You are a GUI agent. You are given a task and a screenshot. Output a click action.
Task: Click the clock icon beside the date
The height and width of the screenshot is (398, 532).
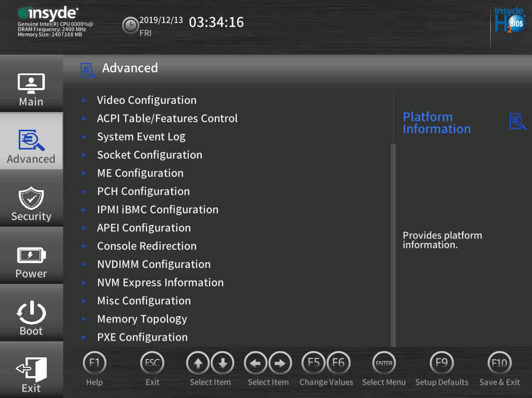(x=130, y=26)
